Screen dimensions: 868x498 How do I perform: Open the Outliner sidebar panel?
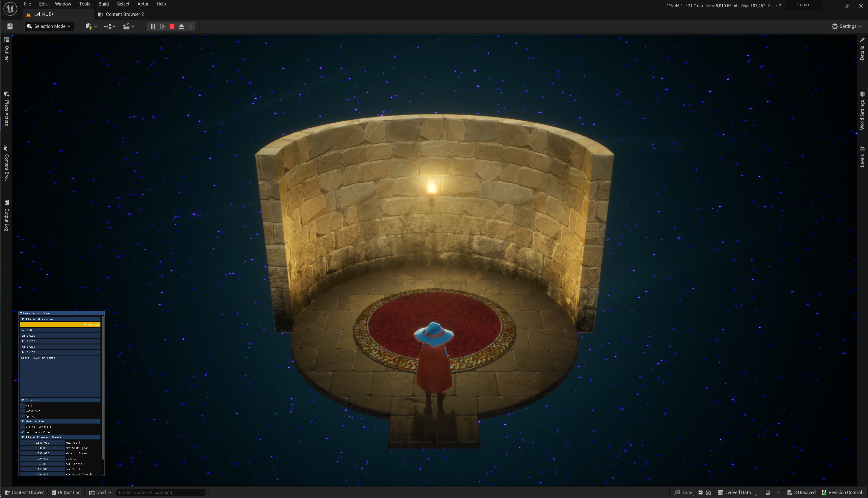[x=6, y=50]
